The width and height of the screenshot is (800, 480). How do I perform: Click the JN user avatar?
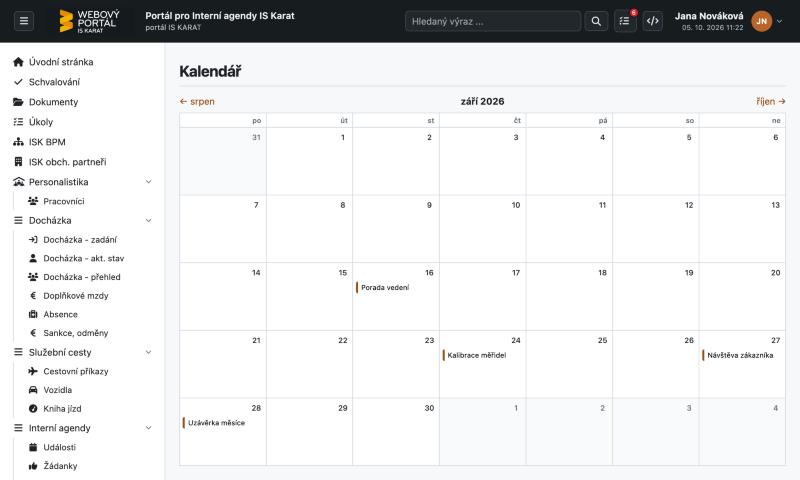[x=761, y=21]
